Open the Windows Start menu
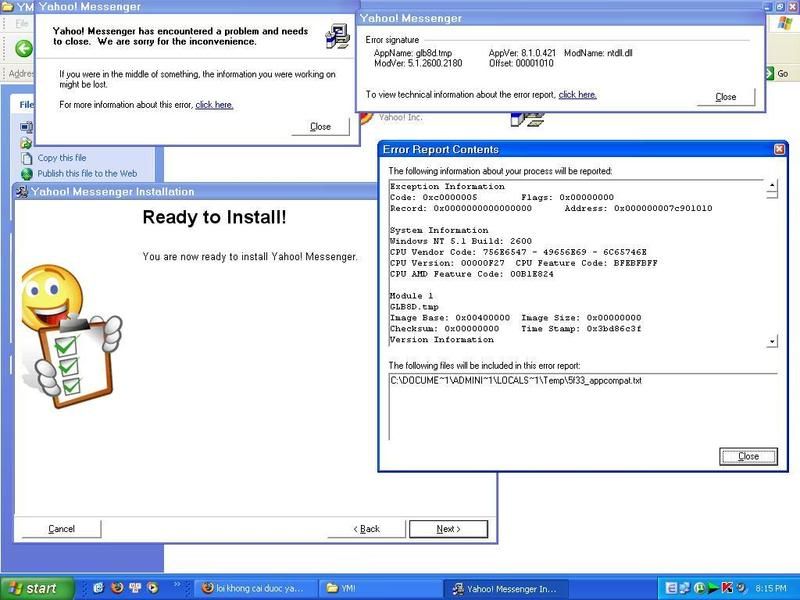The height and width of the screenshot is (600, 800). [37, 588]
